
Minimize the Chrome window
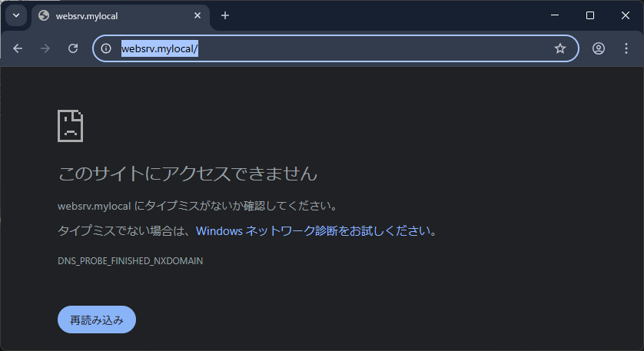point(555,15)
